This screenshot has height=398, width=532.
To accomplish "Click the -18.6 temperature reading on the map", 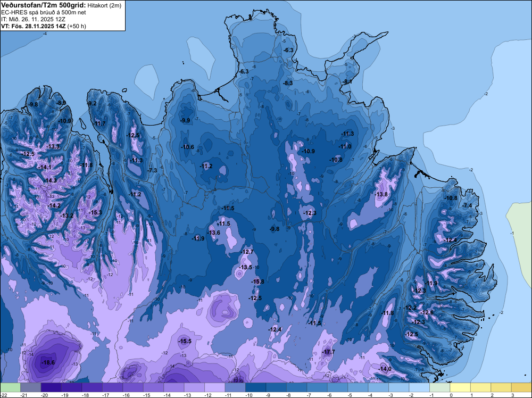I will pyautogui.click(x=48, y=362).
